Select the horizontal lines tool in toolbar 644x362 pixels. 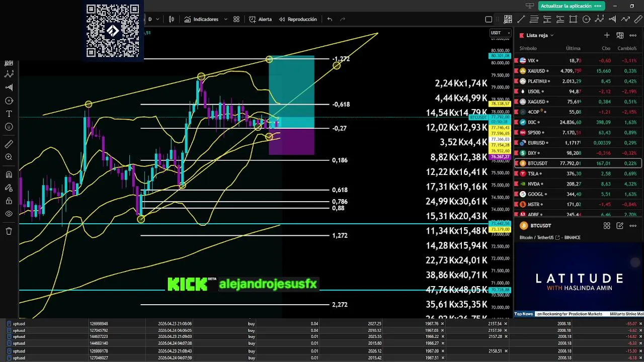tap(534, 20)
